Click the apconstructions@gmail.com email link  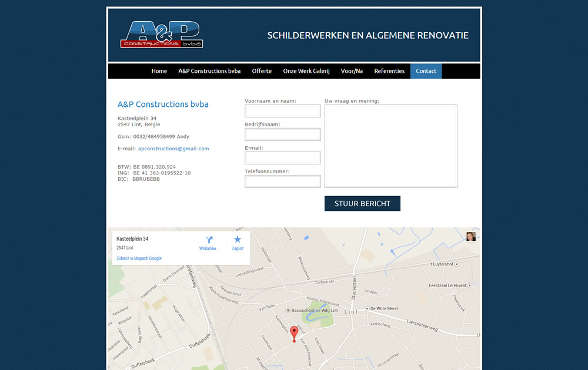[173, 149]
